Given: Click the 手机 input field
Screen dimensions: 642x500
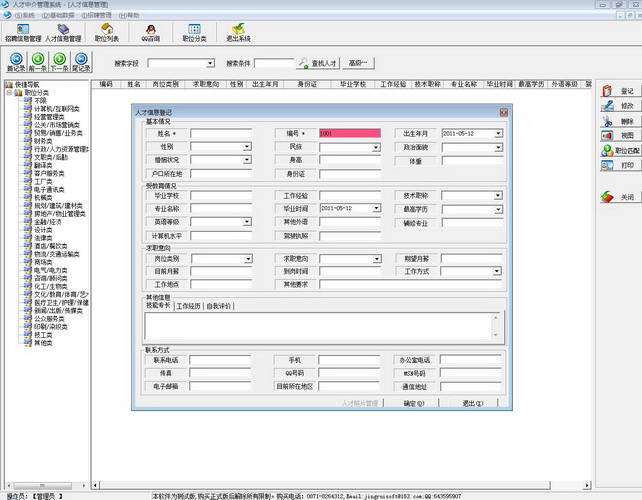Looking at the screenshot, I should pos(349,360).
